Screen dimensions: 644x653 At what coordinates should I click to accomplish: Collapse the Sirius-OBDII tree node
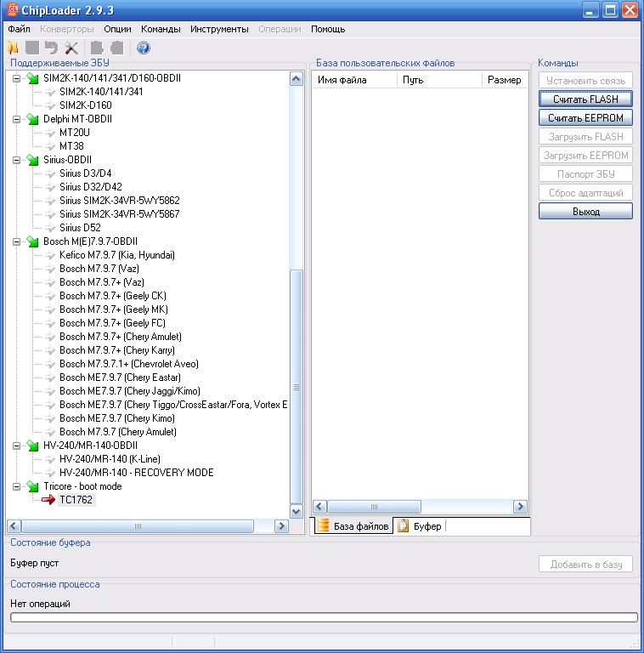(16, 160)
